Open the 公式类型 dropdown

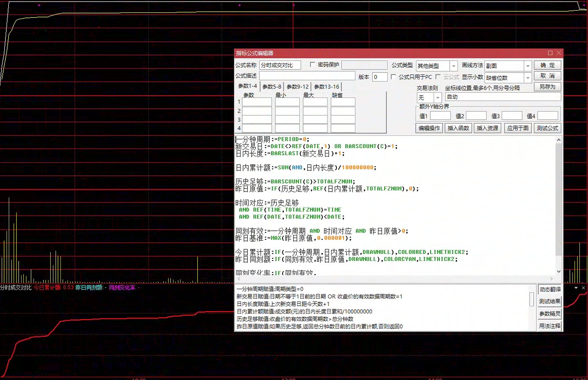tap(453, 66)
